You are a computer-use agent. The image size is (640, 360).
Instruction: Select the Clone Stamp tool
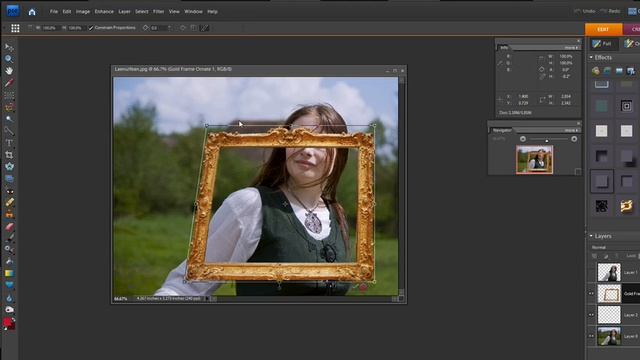9,215
